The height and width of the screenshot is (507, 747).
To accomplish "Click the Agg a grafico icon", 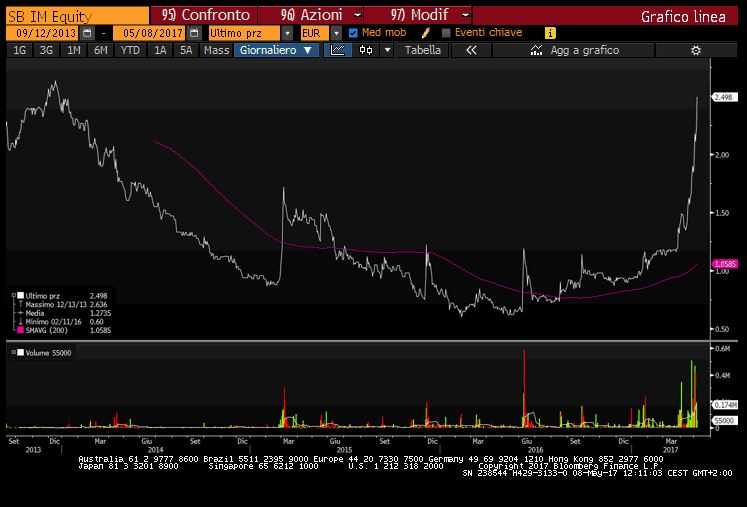I will [x=538, y=50].
